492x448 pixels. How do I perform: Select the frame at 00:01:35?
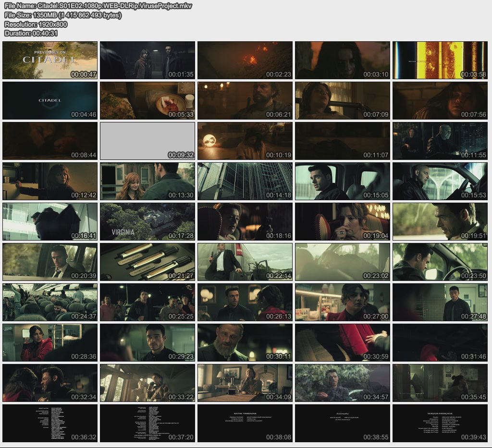(x=148, y=60)
